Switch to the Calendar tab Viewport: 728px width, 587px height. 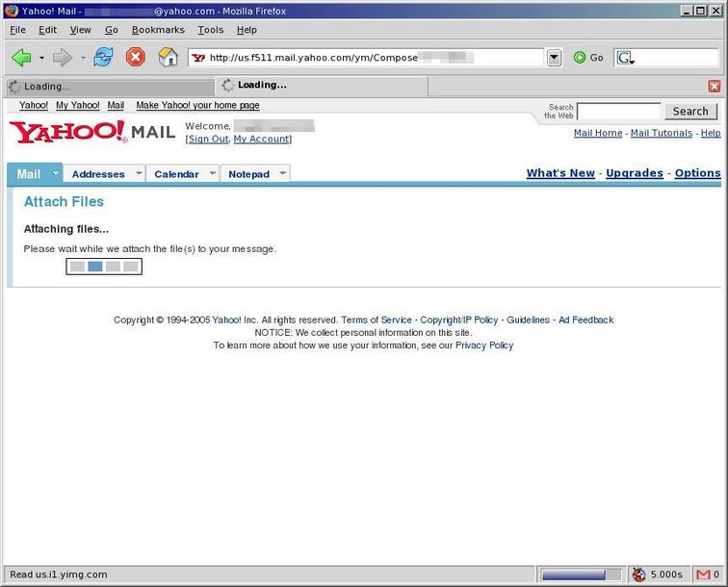tap(176, 174)
